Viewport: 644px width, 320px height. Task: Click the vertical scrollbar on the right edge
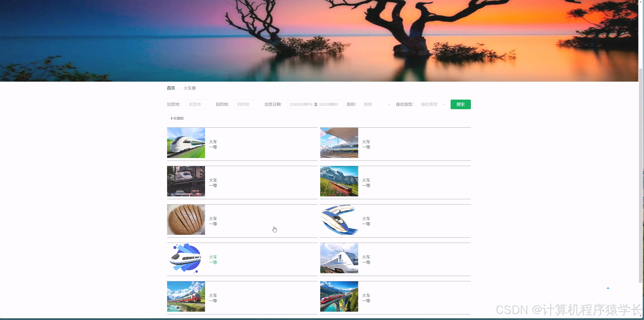(641, 177)
